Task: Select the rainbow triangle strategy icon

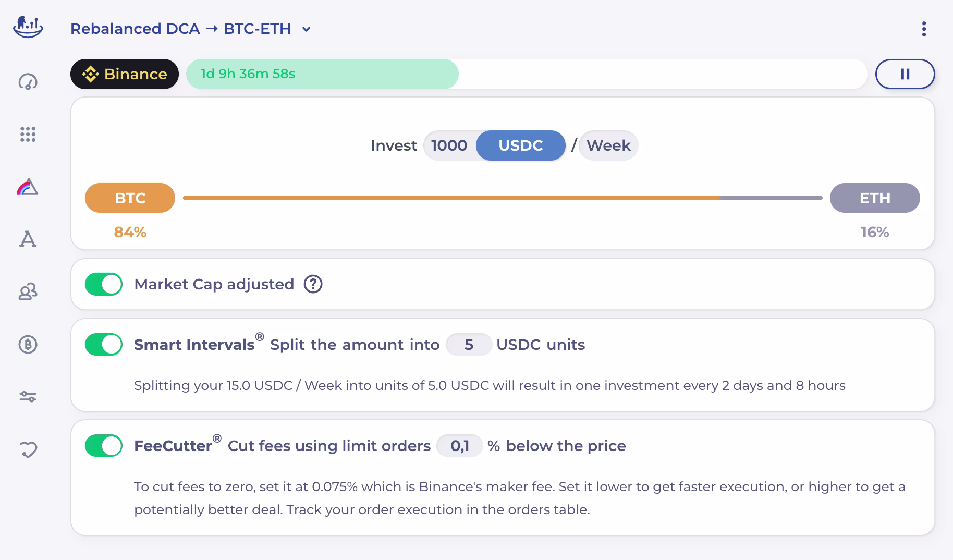Action: point(28,187)
